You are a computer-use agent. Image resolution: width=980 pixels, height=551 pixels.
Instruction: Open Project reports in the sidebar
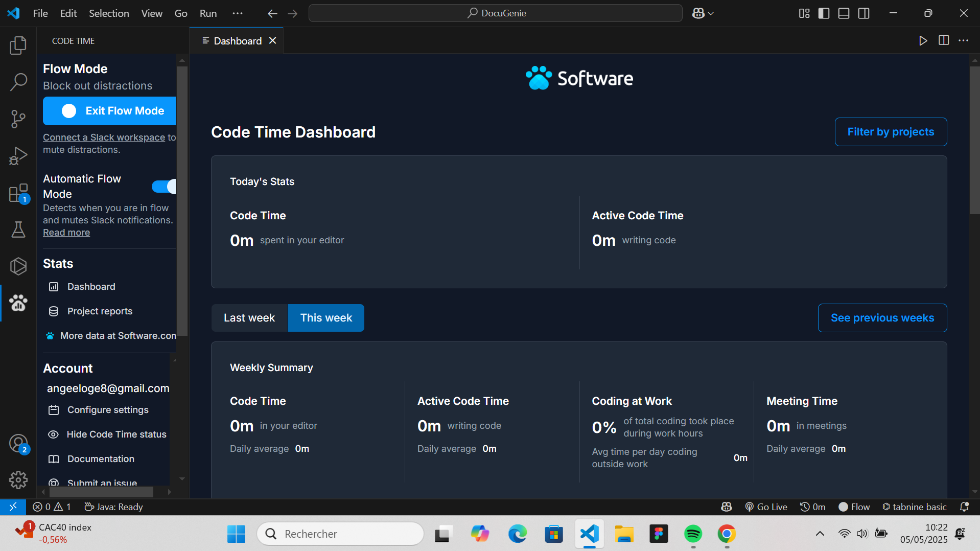(90, 311)
